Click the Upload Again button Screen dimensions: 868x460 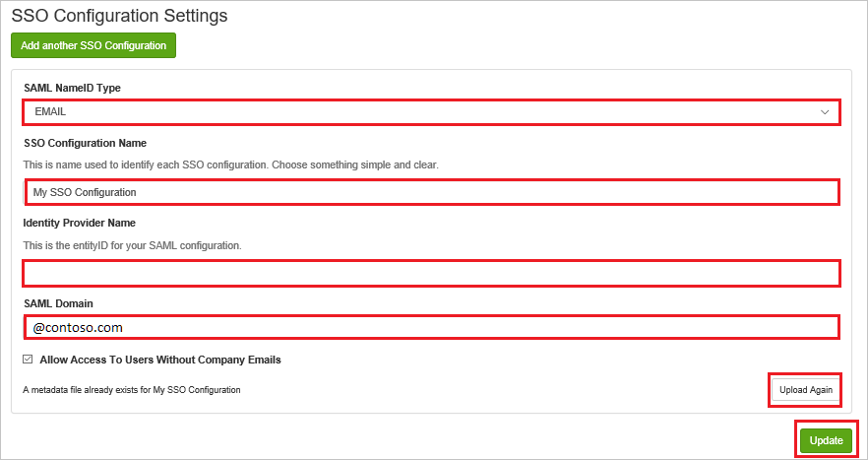(806, 390)
